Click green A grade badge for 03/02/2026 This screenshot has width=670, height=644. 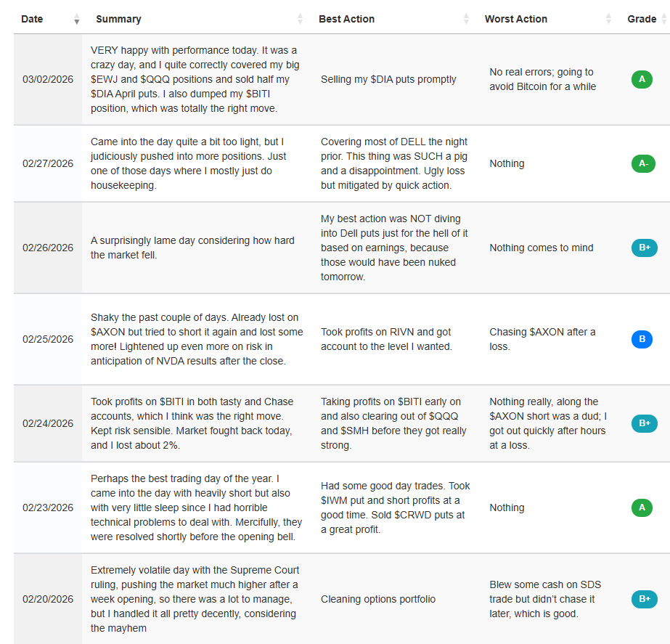pyautogui.click(x=642, y=79)
